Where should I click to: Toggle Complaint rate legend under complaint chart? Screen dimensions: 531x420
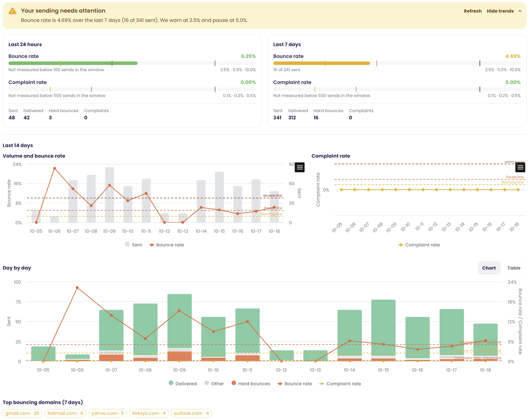419,245
